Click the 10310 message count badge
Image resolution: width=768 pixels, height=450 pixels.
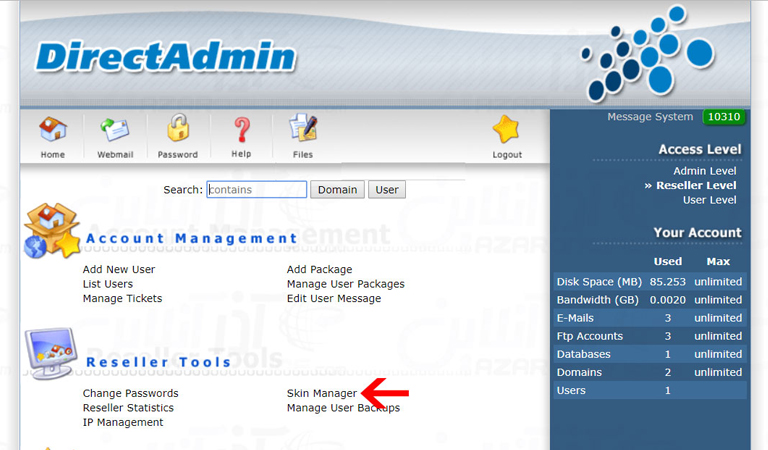(x=724, y=117)
